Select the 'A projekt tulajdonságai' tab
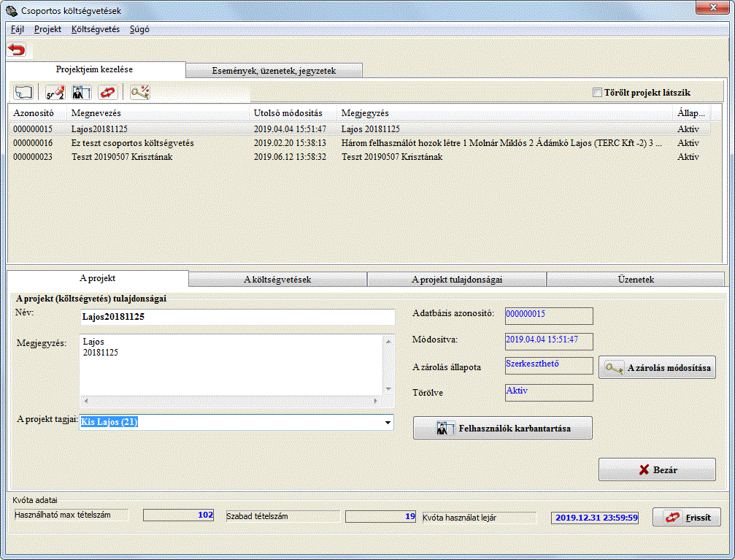Image resolution: width=735 pixels, height=560 pixels. pos(456,280)
